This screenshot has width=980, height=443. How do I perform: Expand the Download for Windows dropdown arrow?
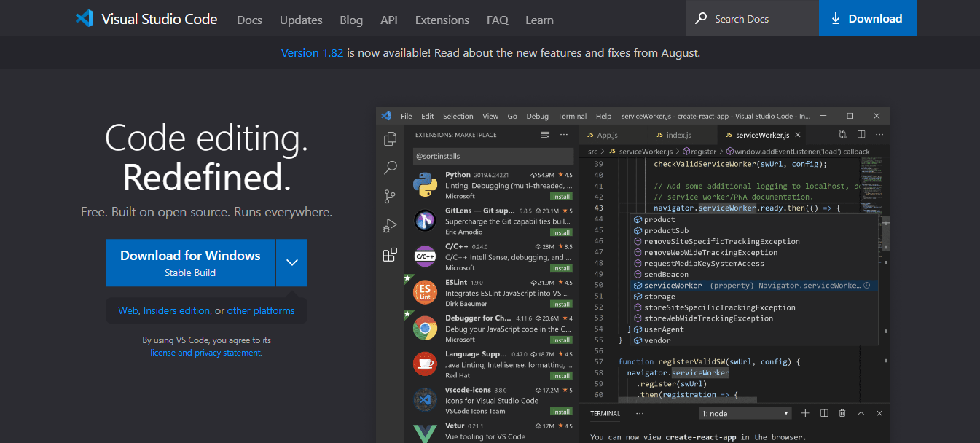[291, 262]
